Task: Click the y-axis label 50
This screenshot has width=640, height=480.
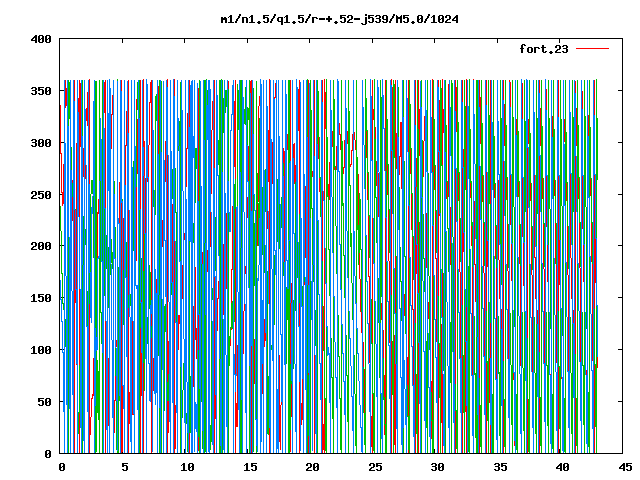Action: point(44,402)
